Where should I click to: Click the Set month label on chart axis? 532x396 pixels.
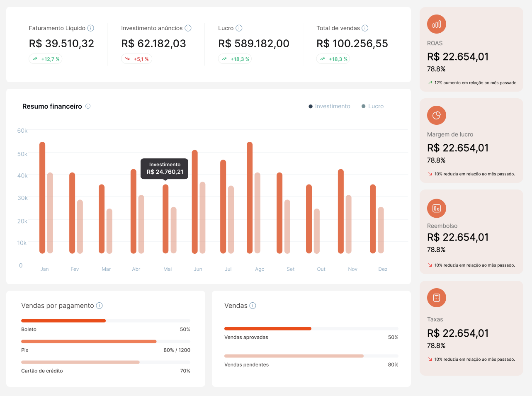click(290, 269)
